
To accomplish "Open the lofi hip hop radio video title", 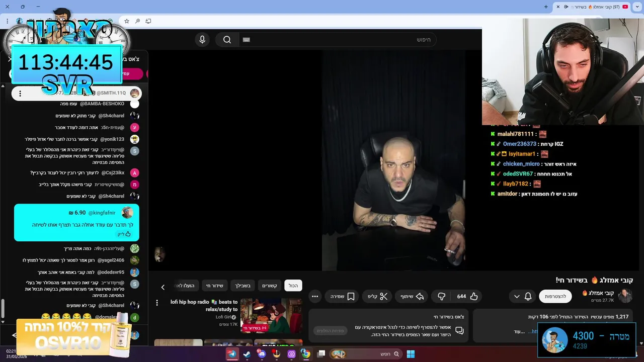I will pyautogui.click(x=204, y=306).
